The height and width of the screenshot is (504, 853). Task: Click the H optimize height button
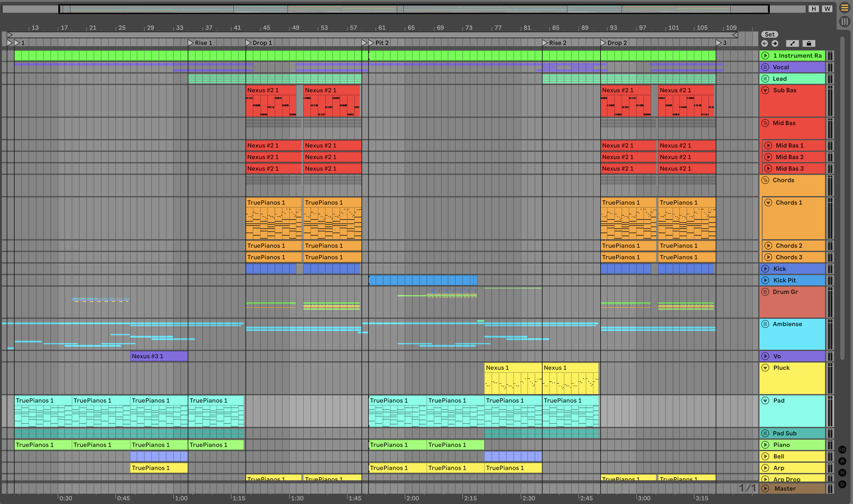[x=814, y=9]
